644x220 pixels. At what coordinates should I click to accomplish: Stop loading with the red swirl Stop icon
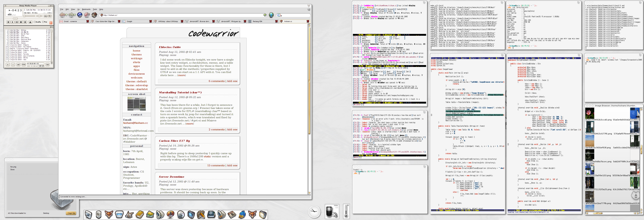(x=87, y=15)
